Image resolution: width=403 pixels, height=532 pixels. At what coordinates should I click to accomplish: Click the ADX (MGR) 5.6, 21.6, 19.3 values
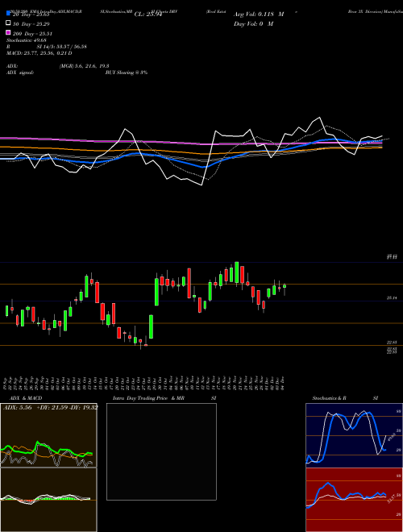(x=84, y=66)
